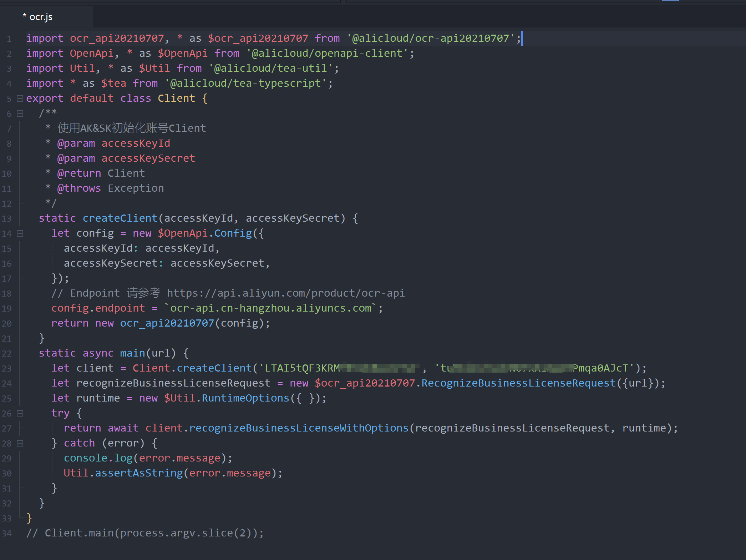Click the 'LTAI5tQF3KRM' access key string
Screen dimensions: 746x560
(302, 368)
